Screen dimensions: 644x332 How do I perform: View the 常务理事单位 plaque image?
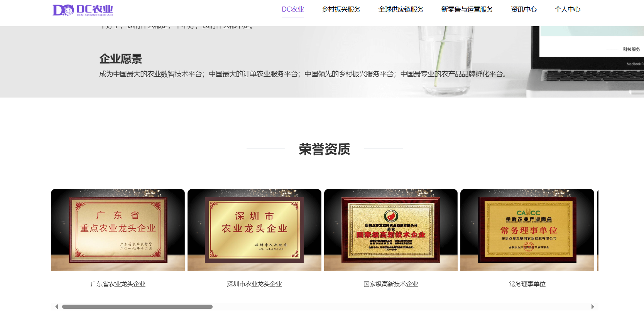527,230
